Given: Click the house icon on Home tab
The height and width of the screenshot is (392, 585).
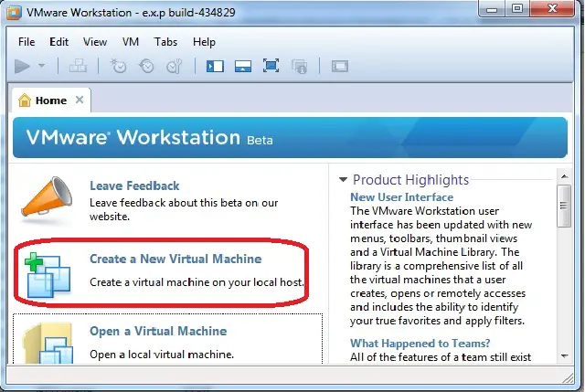Looking at the screenshot, I should [25, 101].
